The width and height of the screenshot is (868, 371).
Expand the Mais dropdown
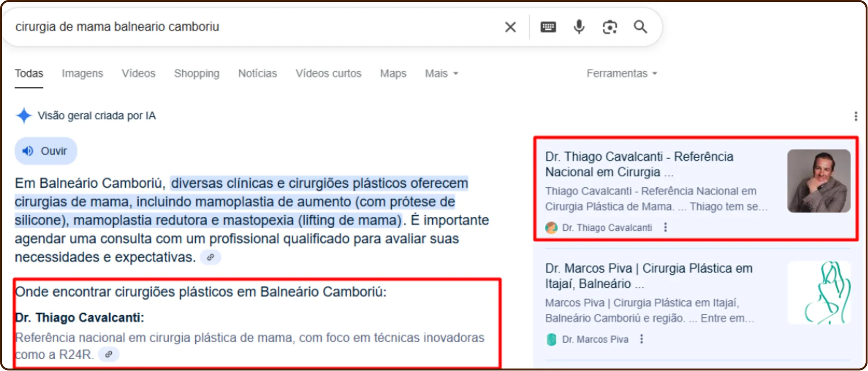[x=441, y=73]
